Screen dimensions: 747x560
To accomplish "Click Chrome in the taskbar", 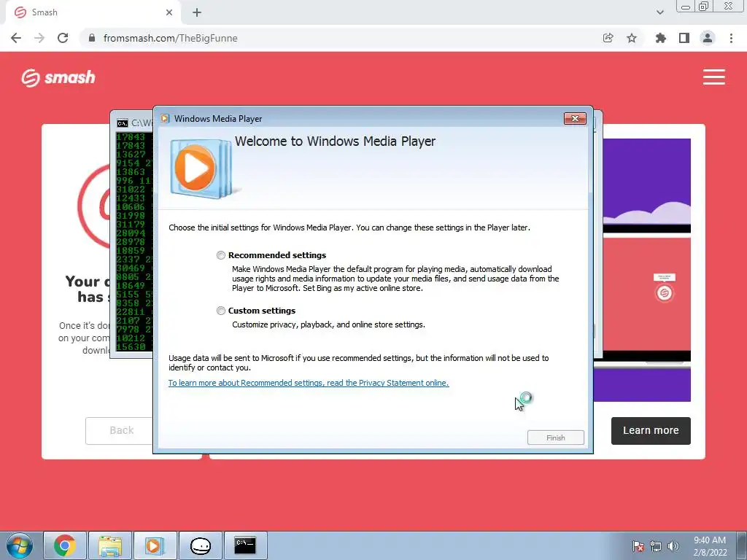I will coord(65,545).
